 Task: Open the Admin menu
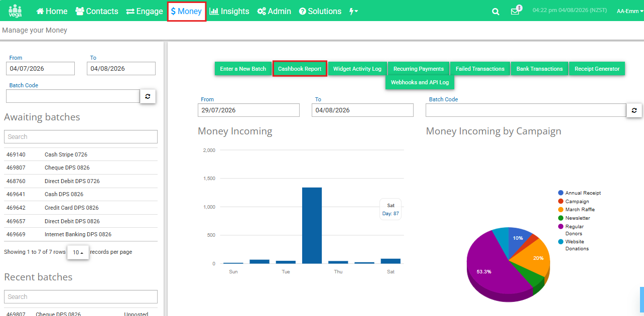pyautogui.click(x=274, y=11)
